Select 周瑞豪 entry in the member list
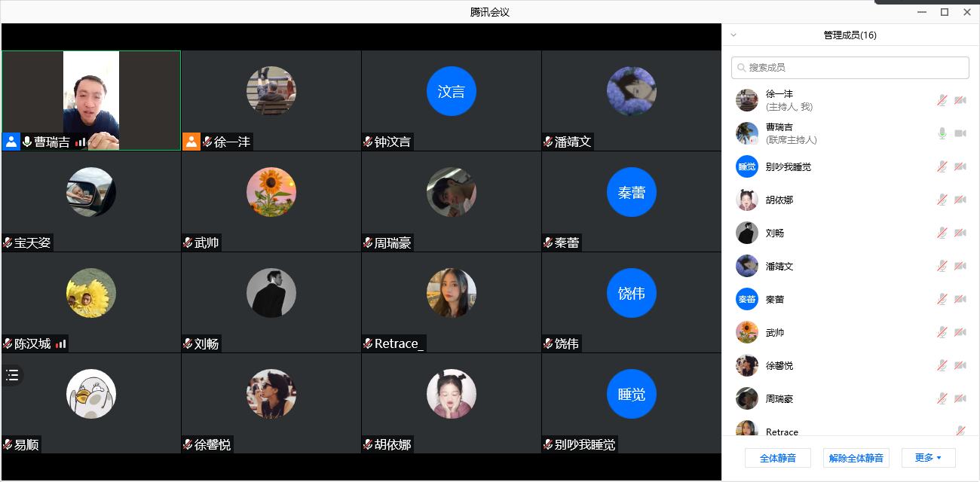 tap(850, 398)
